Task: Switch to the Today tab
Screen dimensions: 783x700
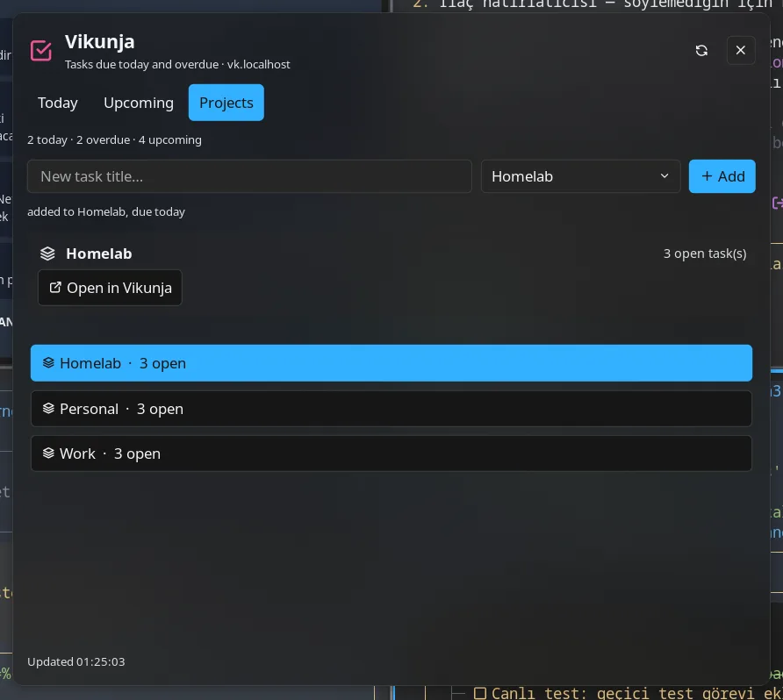Action: point(58,103)
